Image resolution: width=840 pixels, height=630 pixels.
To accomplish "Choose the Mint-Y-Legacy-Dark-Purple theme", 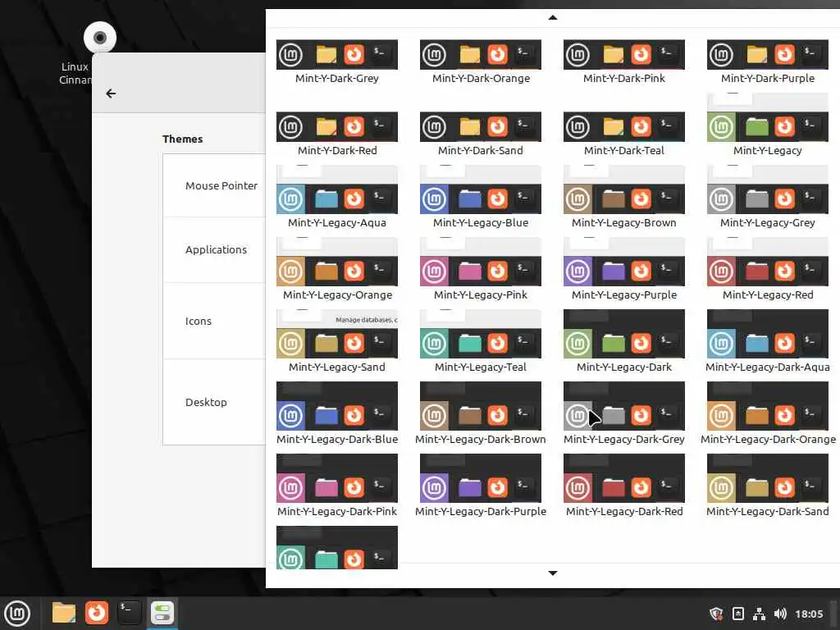I will tap(481, 478).
